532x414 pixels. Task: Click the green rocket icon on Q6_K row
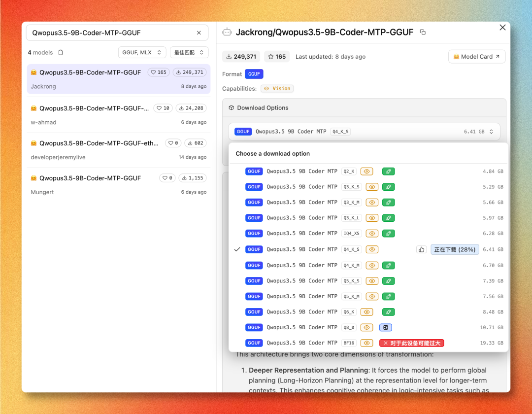coord(389,312)
